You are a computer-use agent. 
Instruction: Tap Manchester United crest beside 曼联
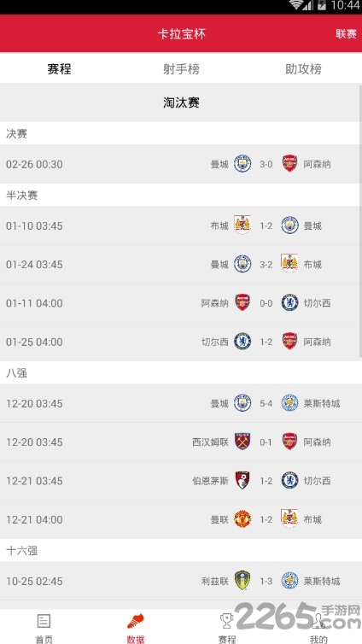pos(242,519)
